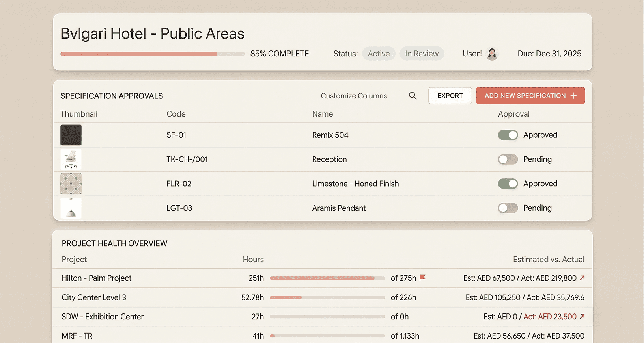Click the Hours column header
644x343 pixels.
pos(253,260)
